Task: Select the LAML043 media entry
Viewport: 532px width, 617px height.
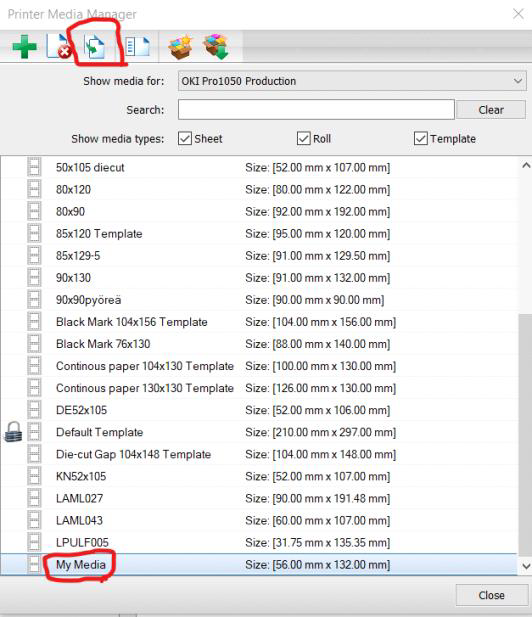Action: coord(259,520)
